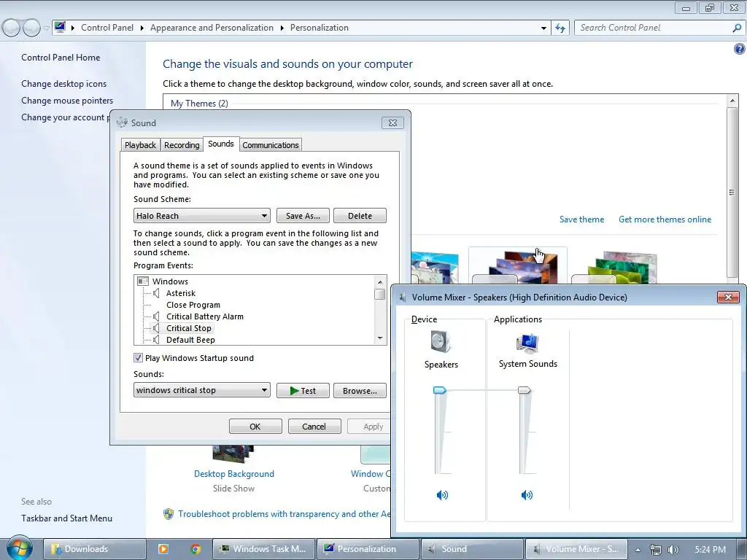This screenshot has width=747, height=560.
Task: Confirm with OK in Sound dialog
Action: tap(255, 426)
